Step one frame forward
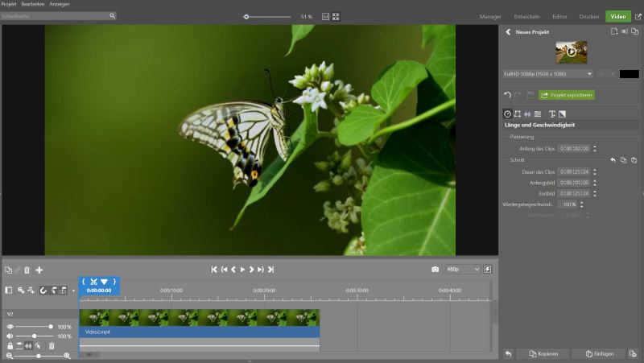This screenshot has height=363, width=644. coord(251,270)
